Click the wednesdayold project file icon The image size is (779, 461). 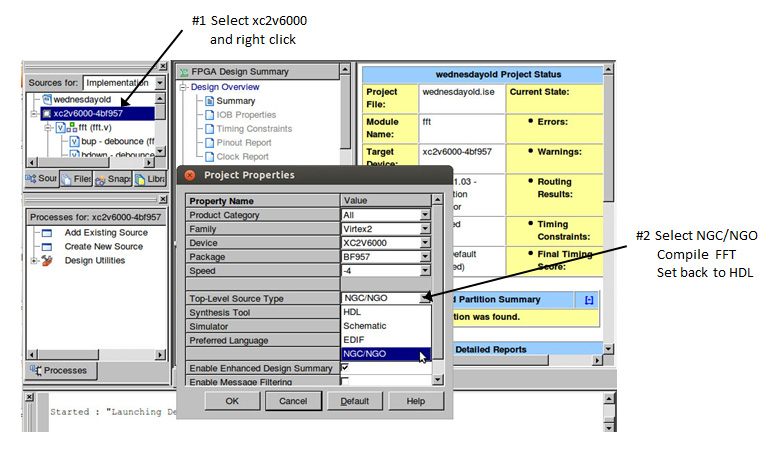(46, 100)
